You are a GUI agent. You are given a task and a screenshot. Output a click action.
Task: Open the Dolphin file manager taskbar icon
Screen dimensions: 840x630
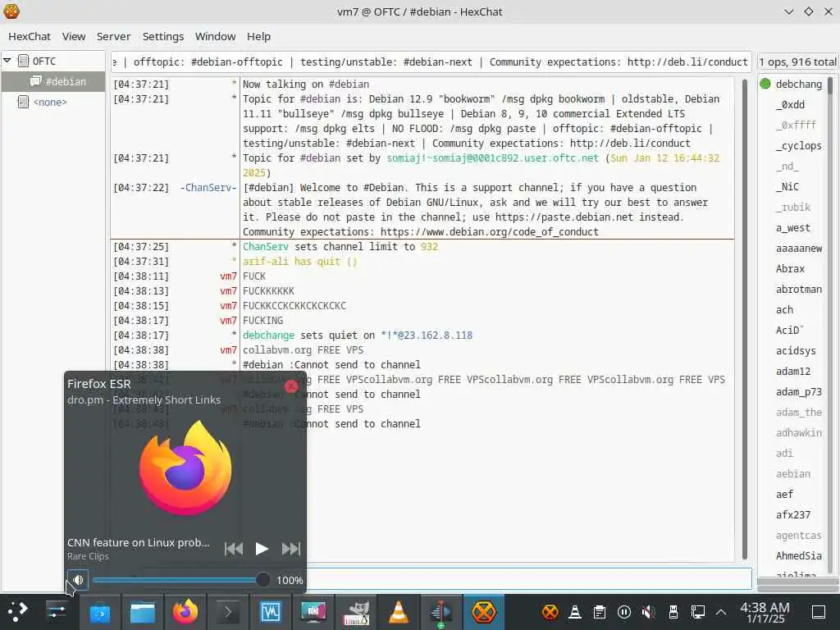(x=143, y=611)
